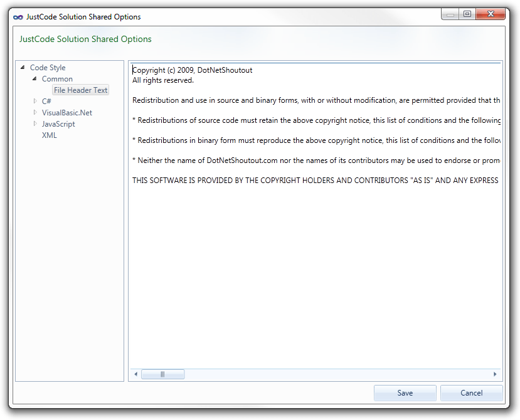Image resolution: width=520 pixels, height=420 pixels.
Task: Click the 'Redistributions of source code' line
Action: pyautogui.click(x=316, y=120)
